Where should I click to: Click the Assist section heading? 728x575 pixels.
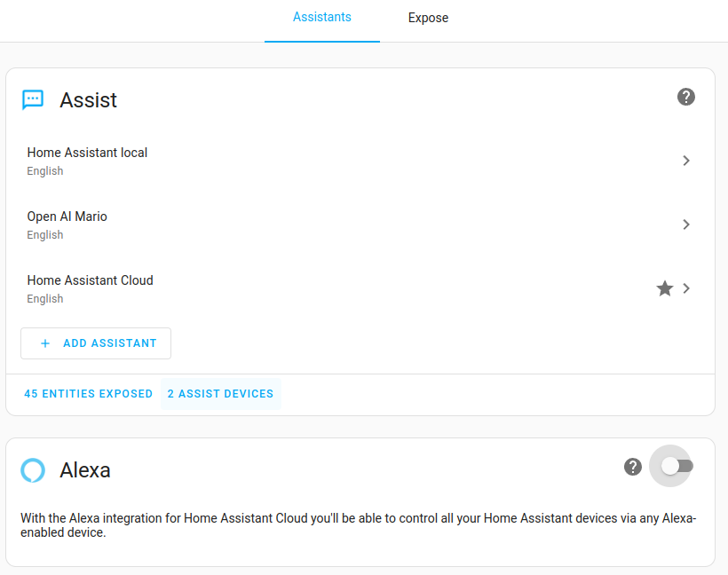88,100
